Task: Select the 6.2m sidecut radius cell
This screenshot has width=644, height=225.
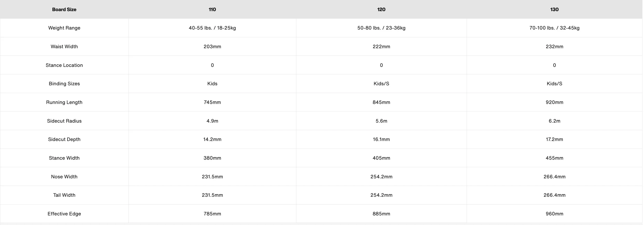Action: click(x=554, y=121)
